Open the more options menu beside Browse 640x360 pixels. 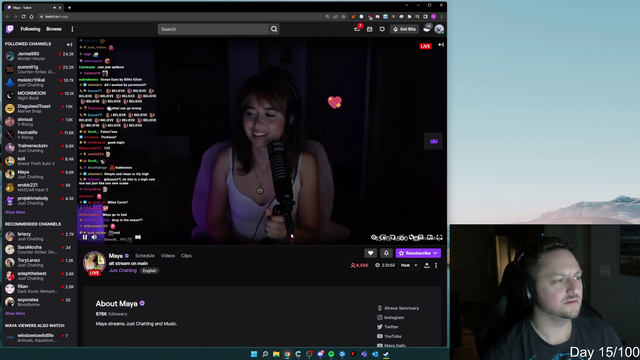72,29
